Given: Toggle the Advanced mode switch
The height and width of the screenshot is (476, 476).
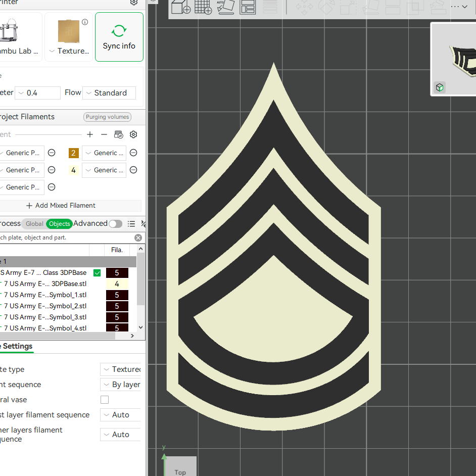Looking at the screenshot, I should tap(115, 224).
